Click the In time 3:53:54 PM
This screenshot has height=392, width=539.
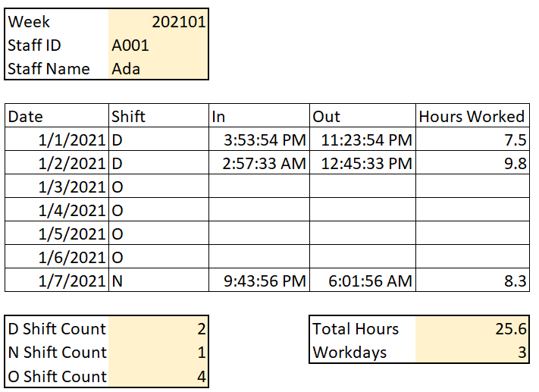pos(259,140)
